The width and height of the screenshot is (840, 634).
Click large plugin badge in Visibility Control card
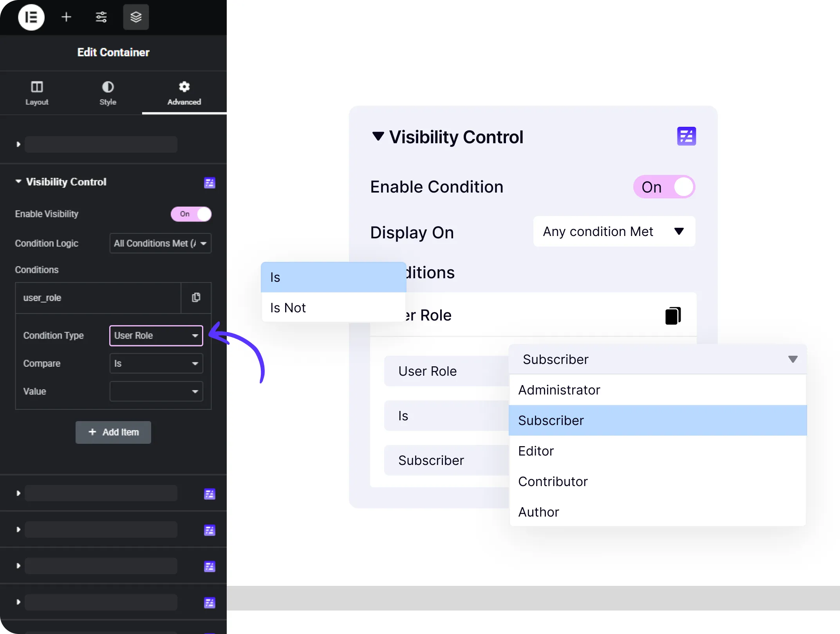pos(686,136)
